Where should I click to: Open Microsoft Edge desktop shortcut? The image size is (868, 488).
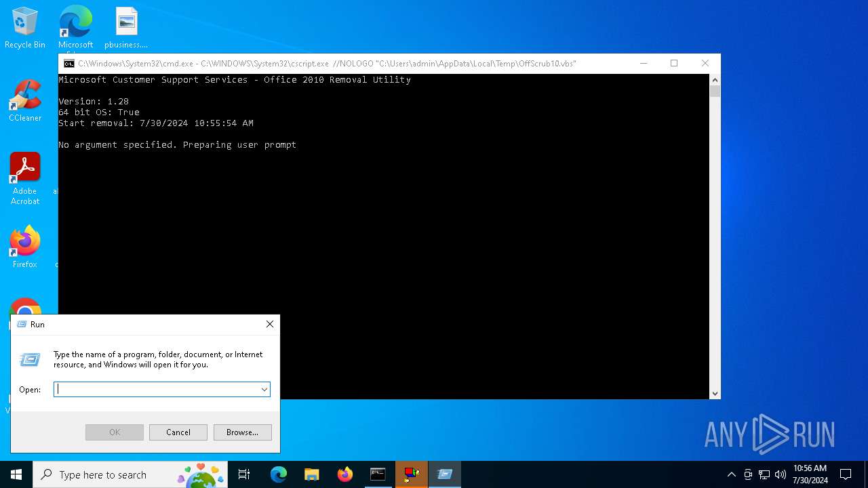tap(75, 28)
